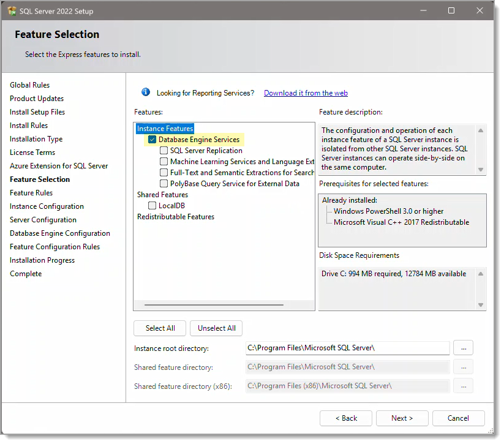Open the Database Engine Configuration step
Viewport: 504px width, 444px height.
[60, 233]
